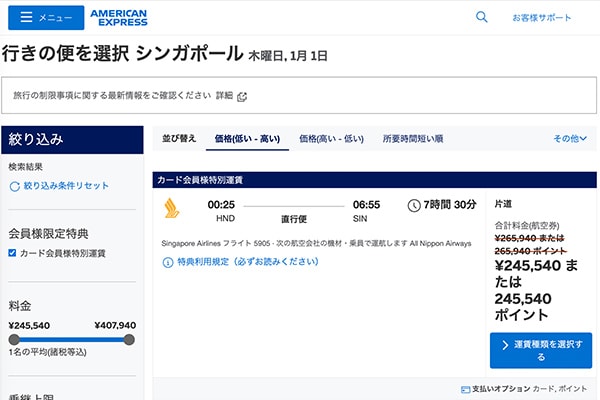Click the reset icon for 絞り込み条件リセット
Image resolution: width=600 pixels, height=400 pixels.
click(x=14, y=186)
